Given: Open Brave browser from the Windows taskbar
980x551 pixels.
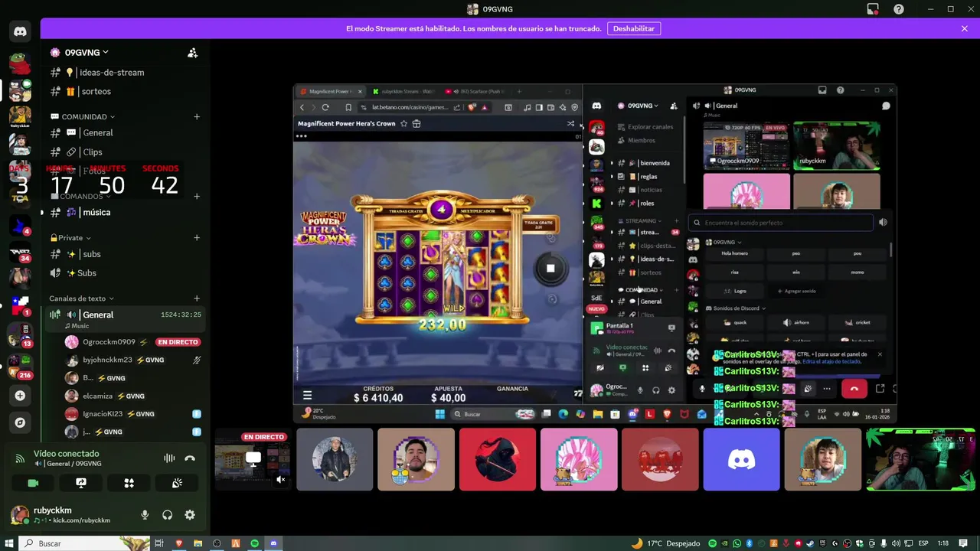Looking at the screenshot, I should pyautogui.click(x=179, y=543).
